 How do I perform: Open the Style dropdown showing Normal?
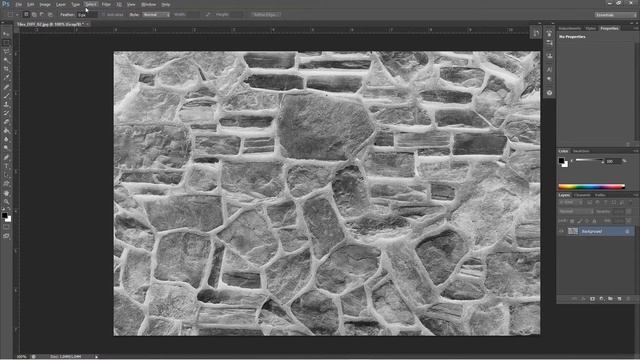click(x=156, y=15)
